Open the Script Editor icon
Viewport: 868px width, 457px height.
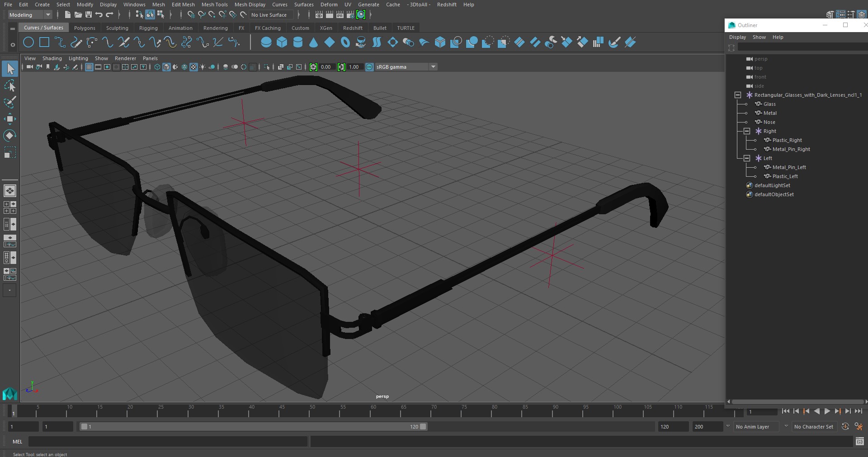pos(860,442)
